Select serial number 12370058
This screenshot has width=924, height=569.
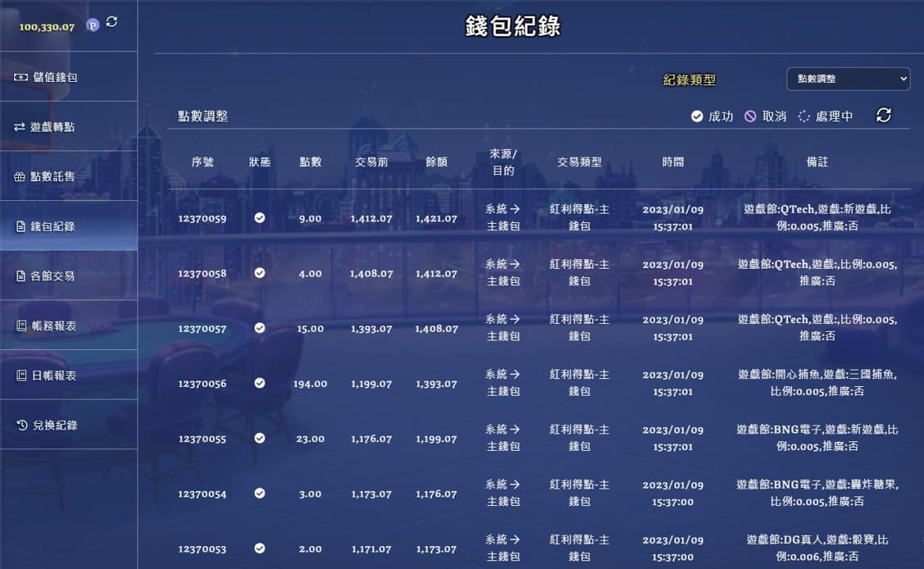[x=203, y=273]
